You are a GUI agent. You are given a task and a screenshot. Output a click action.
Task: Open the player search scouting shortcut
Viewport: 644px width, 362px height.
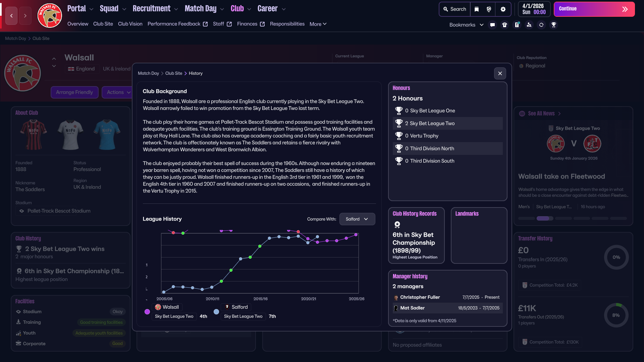tap(529, 25)
